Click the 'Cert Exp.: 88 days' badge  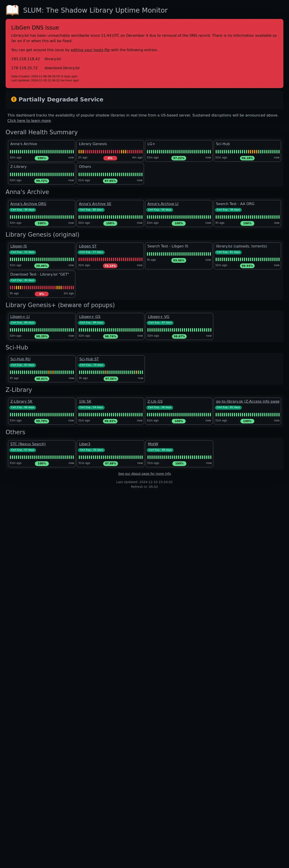tap(160, 450)
